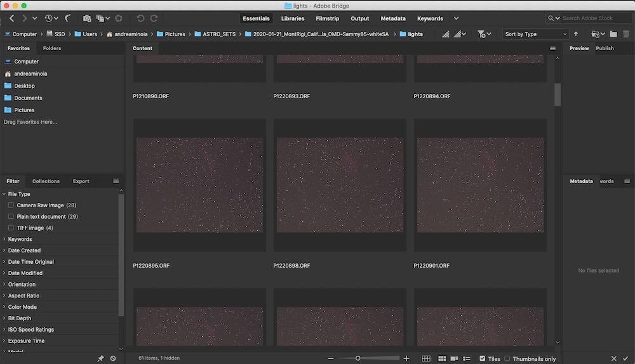Viewport: 635px width, 364px height.
Task: Switch to the Libraries workspace
Action: coord(292,18)
